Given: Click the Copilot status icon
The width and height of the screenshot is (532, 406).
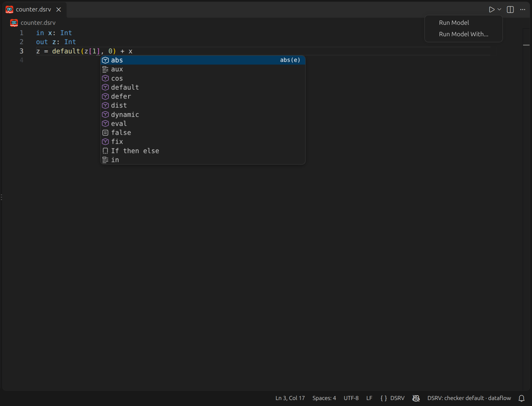Looking at the screenshot, I should [x=416, y=398].
